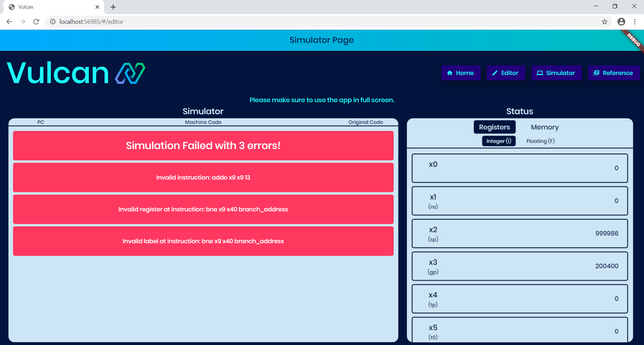Open the Reference page button
Screen dimensions: 644x345
pos(613,73)
